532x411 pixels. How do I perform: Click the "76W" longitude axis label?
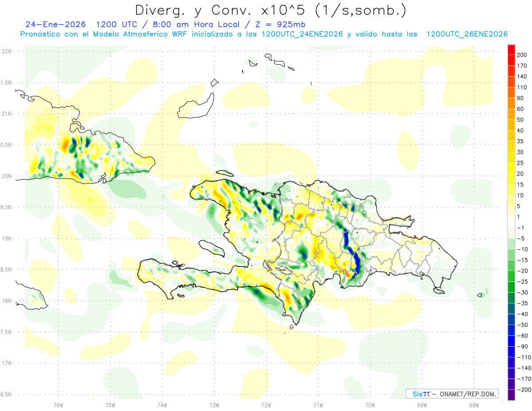tap(58, 405)
